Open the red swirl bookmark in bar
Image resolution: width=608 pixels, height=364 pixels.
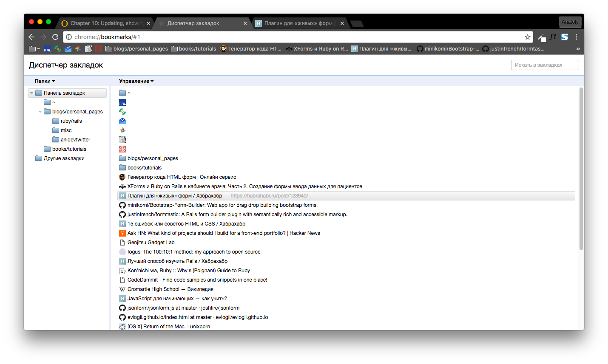[99, 49]
